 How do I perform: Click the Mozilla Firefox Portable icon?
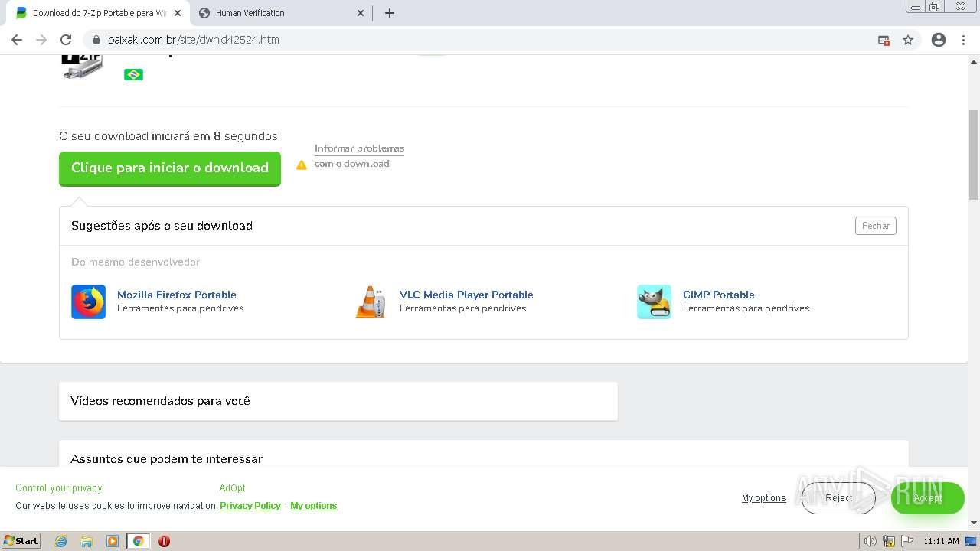coord(88,302)
